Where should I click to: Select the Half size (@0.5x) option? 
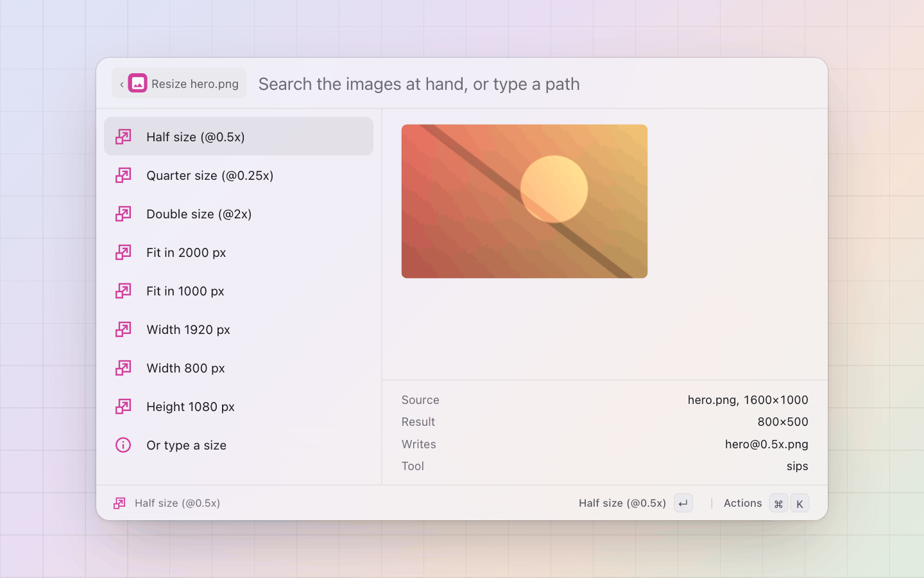point(239,136)
